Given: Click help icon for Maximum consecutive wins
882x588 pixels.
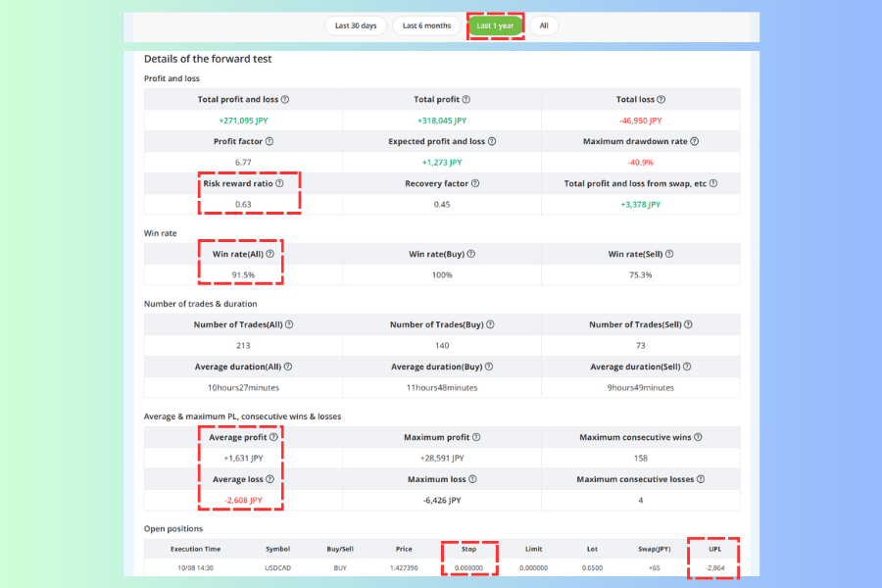Looking at the screenshot, I should click(698, 437).
